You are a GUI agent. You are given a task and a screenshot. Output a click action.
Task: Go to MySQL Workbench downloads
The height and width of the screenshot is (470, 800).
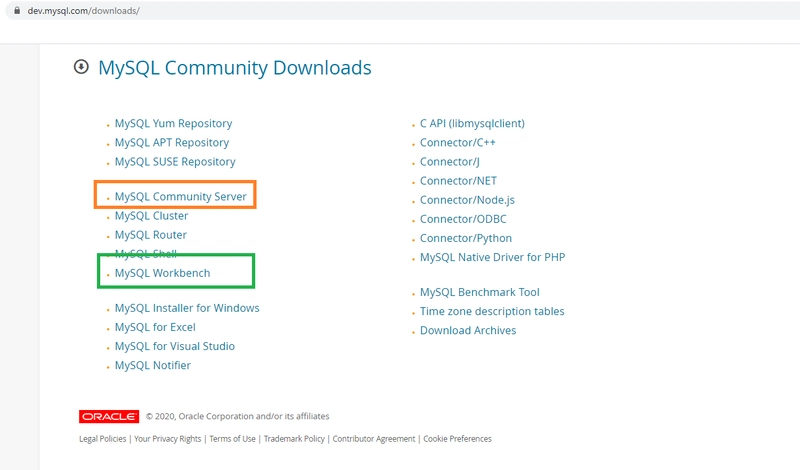[162, 273]
